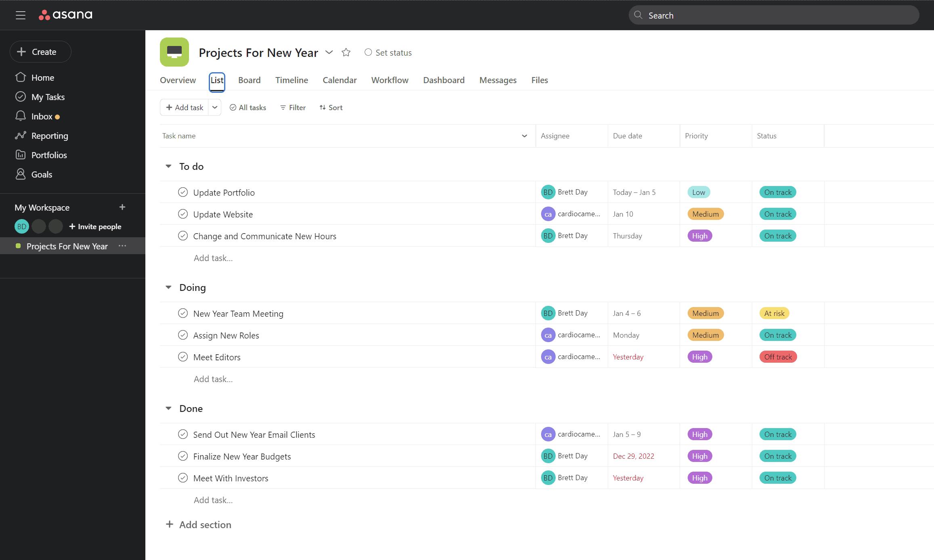Click the star/favorite icon on project
934x560 pixels.
[x=346, y=52]
